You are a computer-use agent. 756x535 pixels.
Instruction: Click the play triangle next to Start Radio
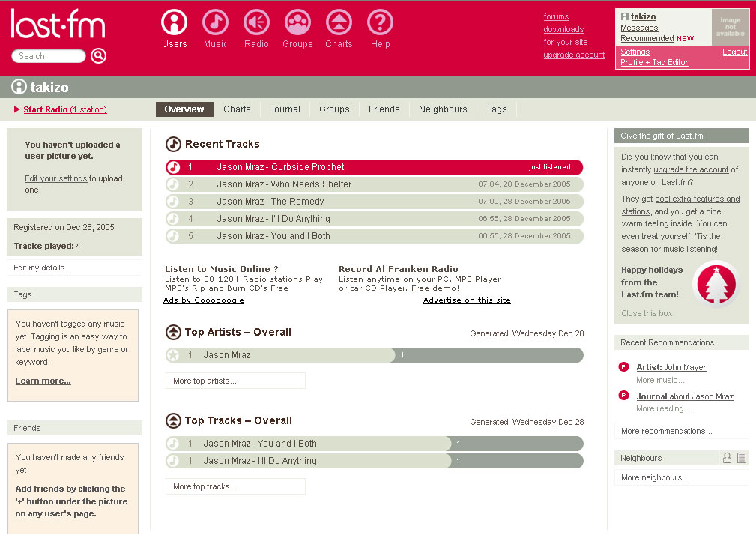coord(17,109)
